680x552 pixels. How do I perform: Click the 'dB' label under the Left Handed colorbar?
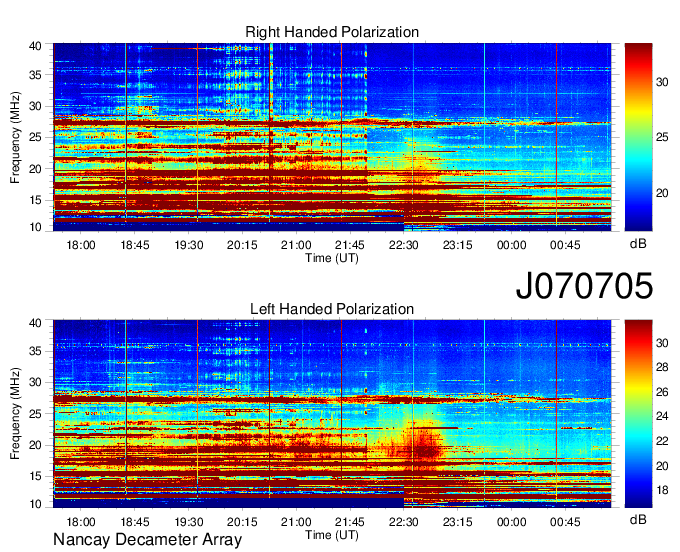click(x=638, y=519)
